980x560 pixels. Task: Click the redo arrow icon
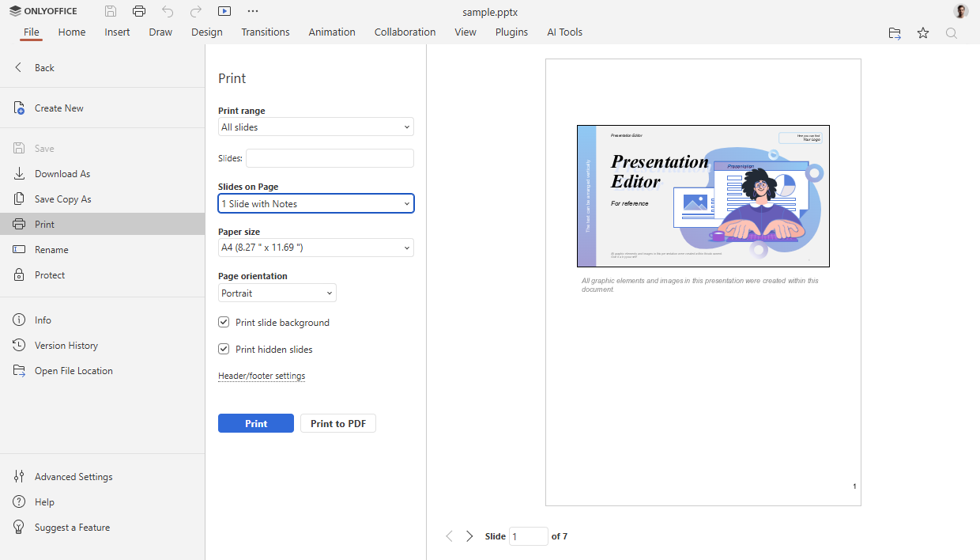(x=196, y=11)
